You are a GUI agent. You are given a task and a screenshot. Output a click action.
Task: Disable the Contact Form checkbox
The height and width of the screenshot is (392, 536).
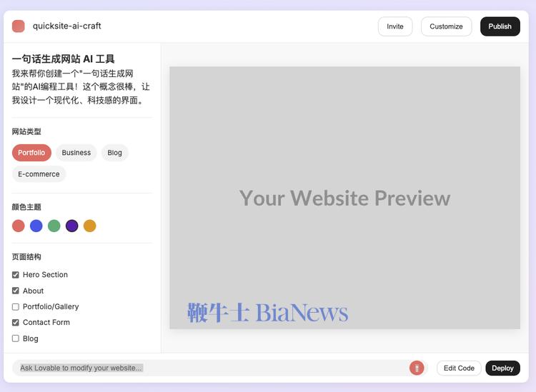click(16, 322)
